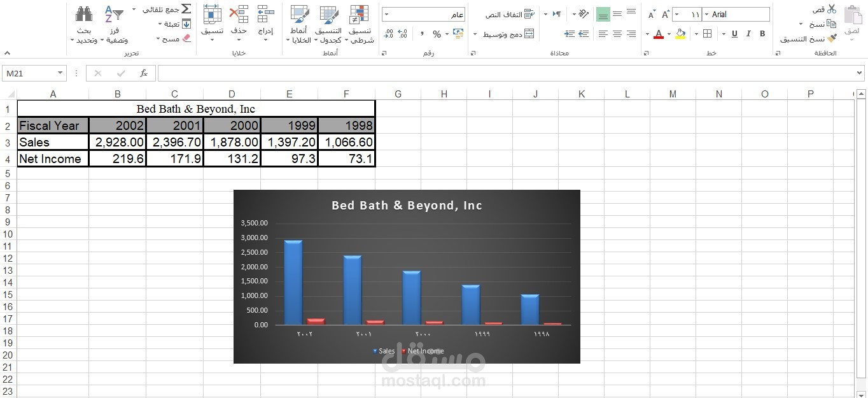Viewport: 868px width, 398px height.
Task: Click the formula bar Enter checkmark
Action: point(121,73)
